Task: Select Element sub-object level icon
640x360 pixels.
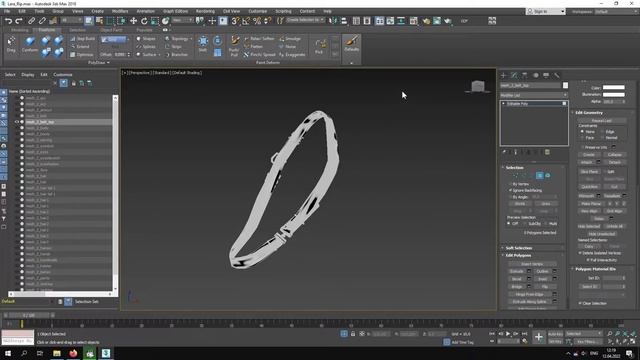Action: click(548, 176)
